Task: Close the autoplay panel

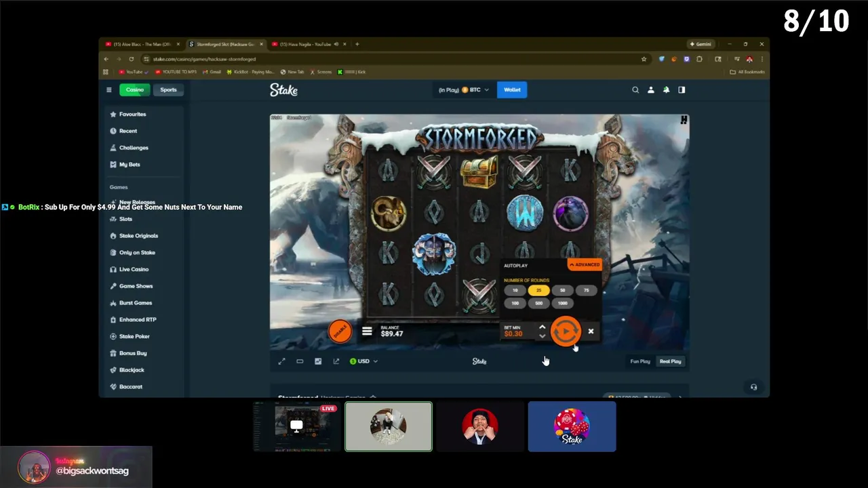Action: (591, 331)
